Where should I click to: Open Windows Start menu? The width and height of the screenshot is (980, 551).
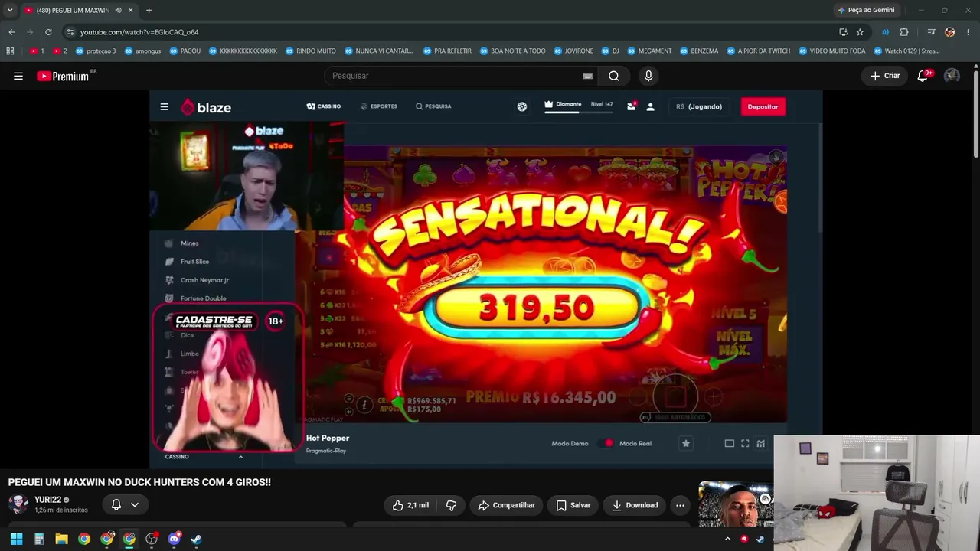(16, 539)
